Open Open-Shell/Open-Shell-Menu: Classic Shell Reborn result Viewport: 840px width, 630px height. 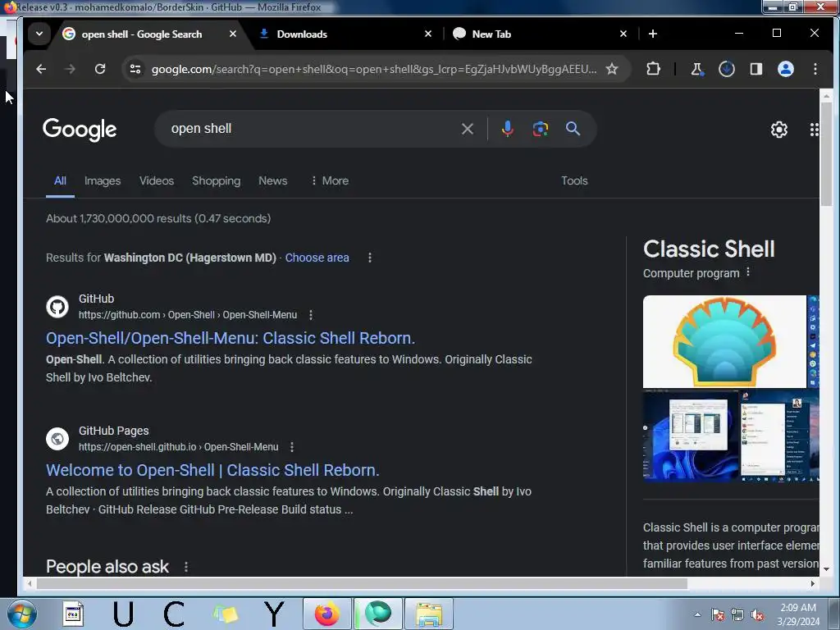tap(231, 338)
